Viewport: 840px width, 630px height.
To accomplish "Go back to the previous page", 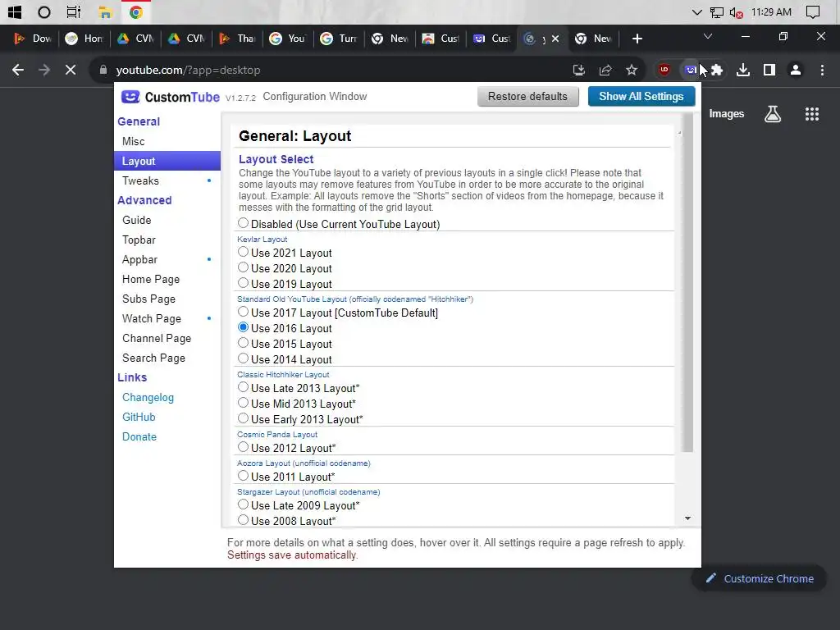I will 18,70.
